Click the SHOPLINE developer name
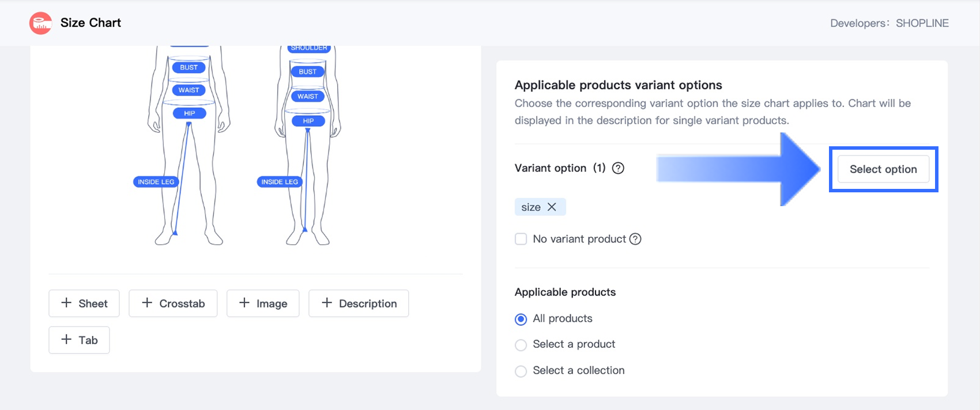980x410 pixels. [x=922, y=23]
